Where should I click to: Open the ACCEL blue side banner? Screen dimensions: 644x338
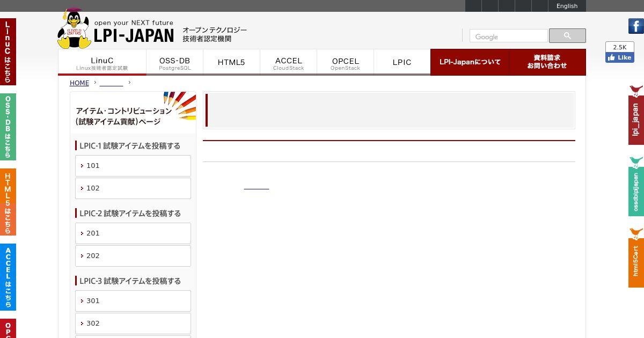coord(8,277)
